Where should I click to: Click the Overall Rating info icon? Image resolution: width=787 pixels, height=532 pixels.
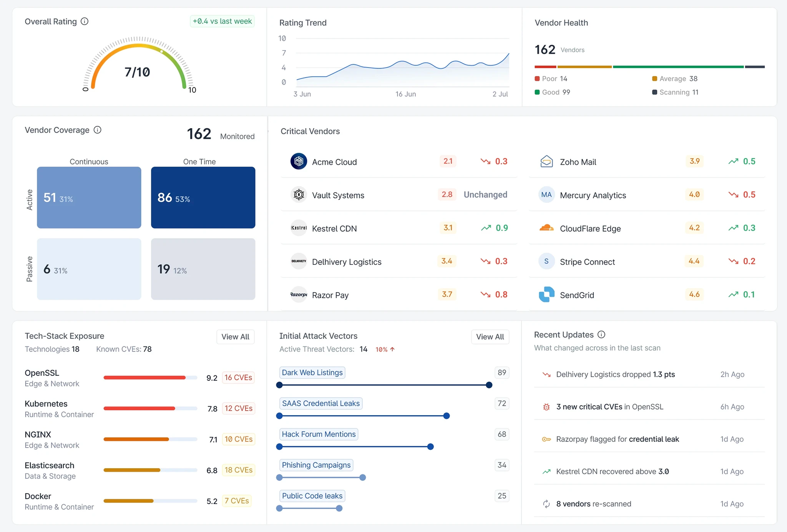(84, 21)
